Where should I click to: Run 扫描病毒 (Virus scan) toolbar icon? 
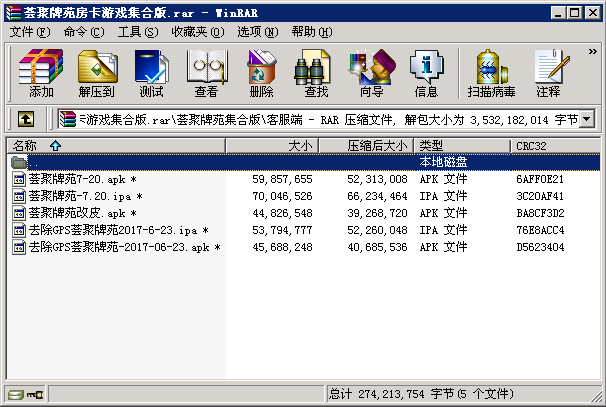click(x=491, y=73)
